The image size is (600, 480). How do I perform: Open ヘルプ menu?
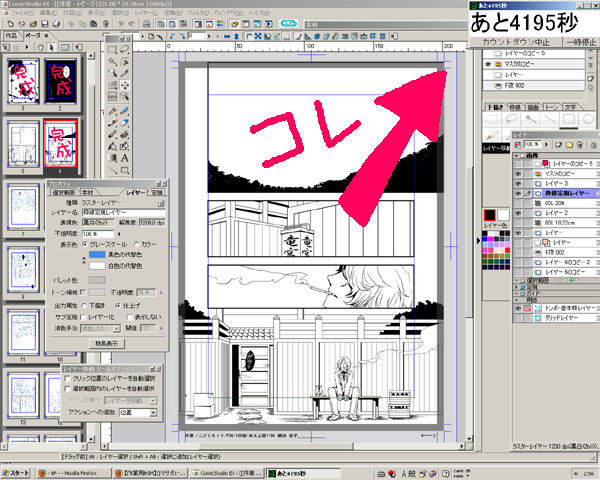pos(259,13)
